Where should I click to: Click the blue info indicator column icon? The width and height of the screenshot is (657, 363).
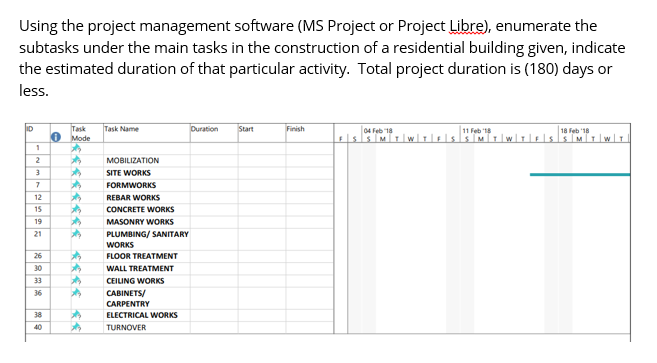pyautogui.click(x=56, y=137)
